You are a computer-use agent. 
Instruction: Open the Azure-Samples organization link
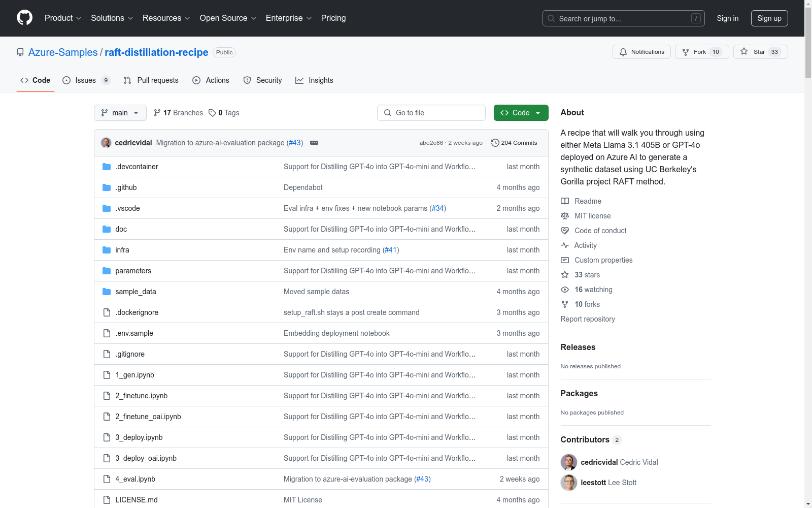(63, 52)
